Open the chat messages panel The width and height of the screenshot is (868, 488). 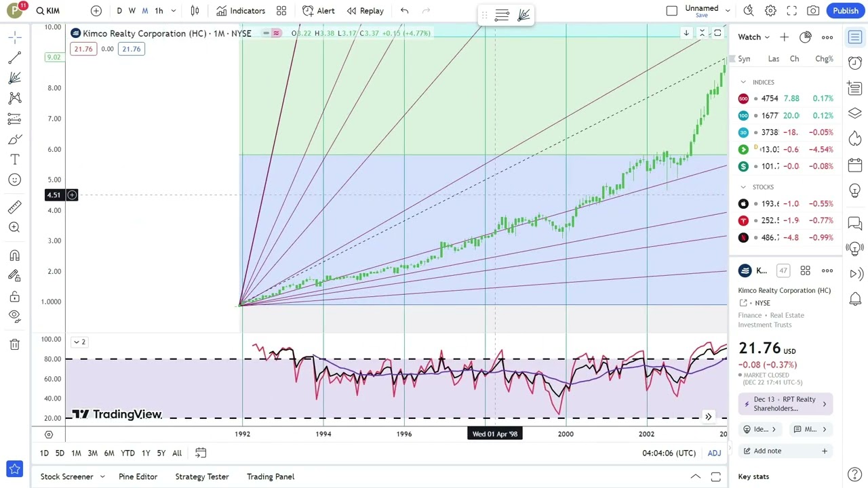point(854,222)
